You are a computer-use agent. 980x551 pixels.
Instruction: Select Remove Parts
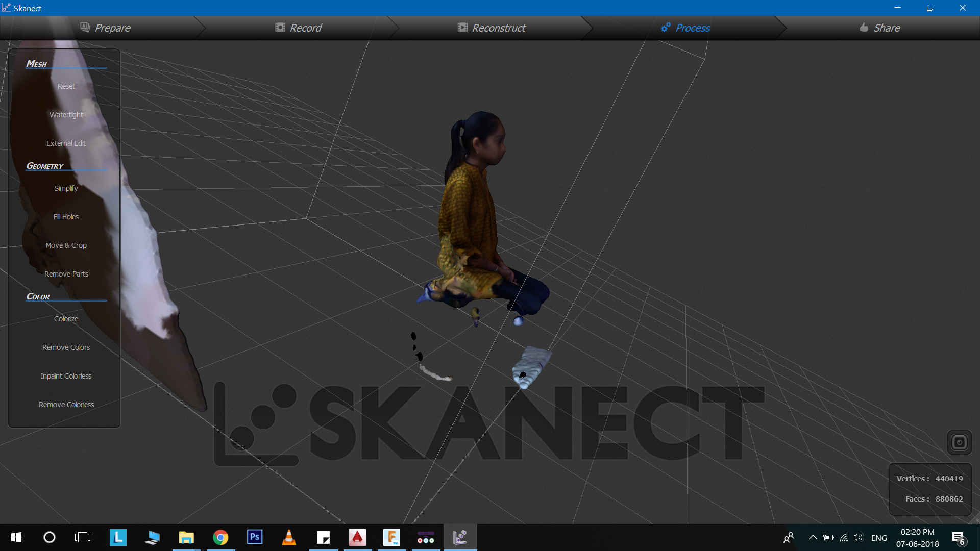click(x=66, y=274)
